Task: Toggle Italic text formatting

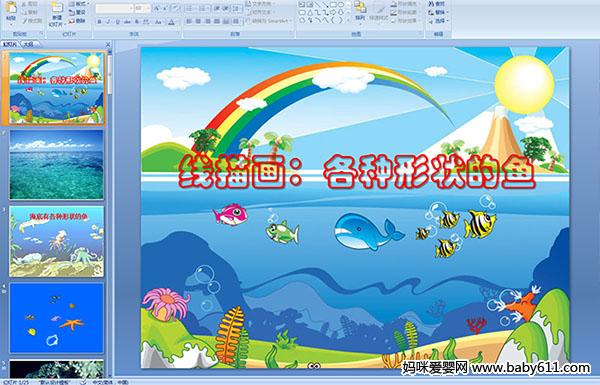Action: coord(108,22)
